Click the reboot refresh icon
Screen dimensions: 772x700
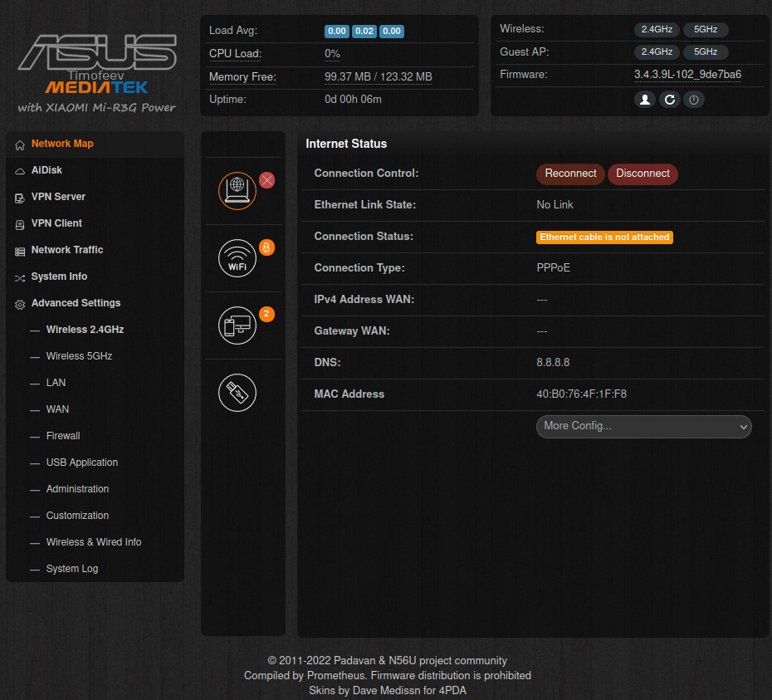pos(670,100)
